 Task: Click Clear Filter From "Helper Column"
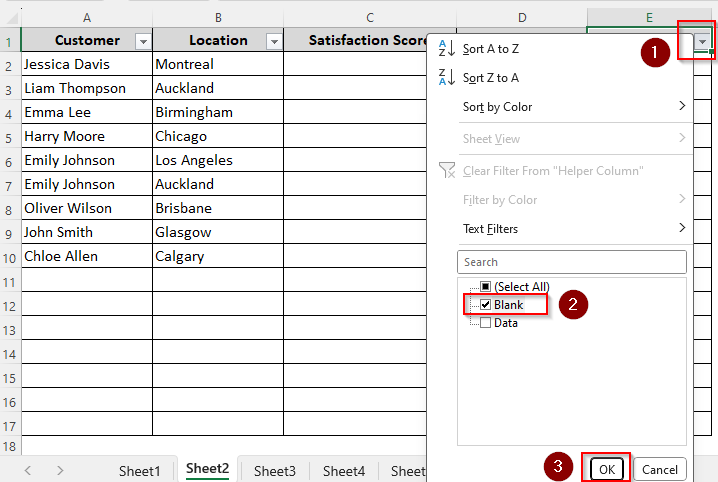(x=553, y=171)
